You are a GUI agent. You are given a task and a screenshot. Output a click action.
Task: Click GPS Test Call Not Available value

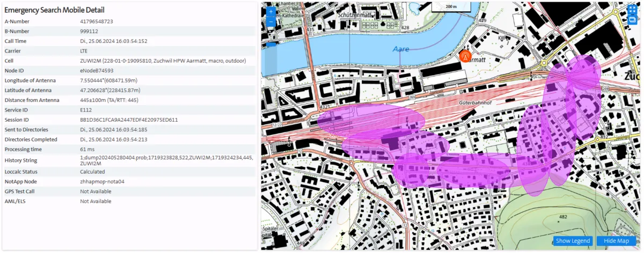96,191
